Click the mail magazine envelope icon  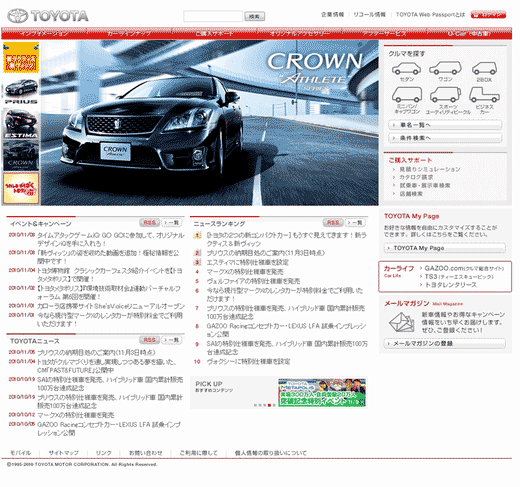pos(401,322)
